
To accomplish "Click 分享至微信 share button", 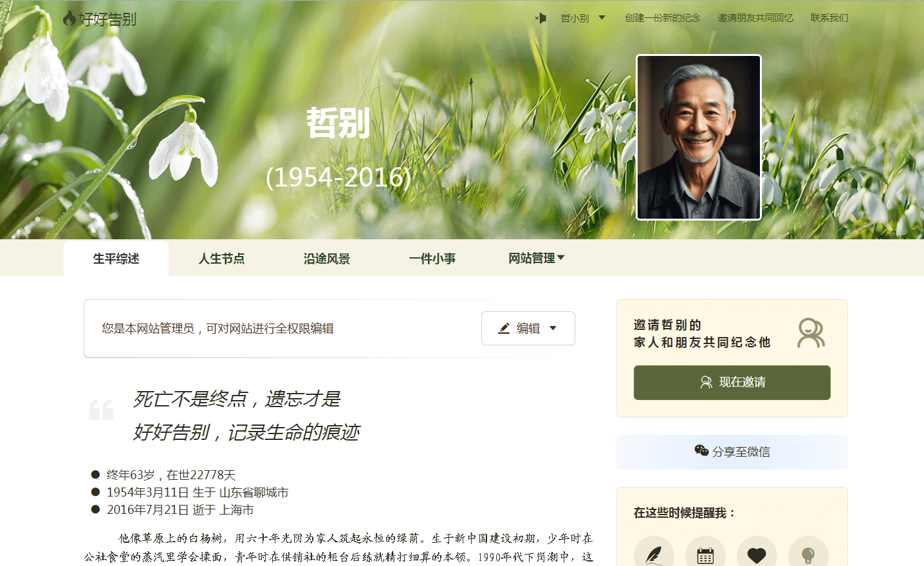I will [x=732, y=452].
